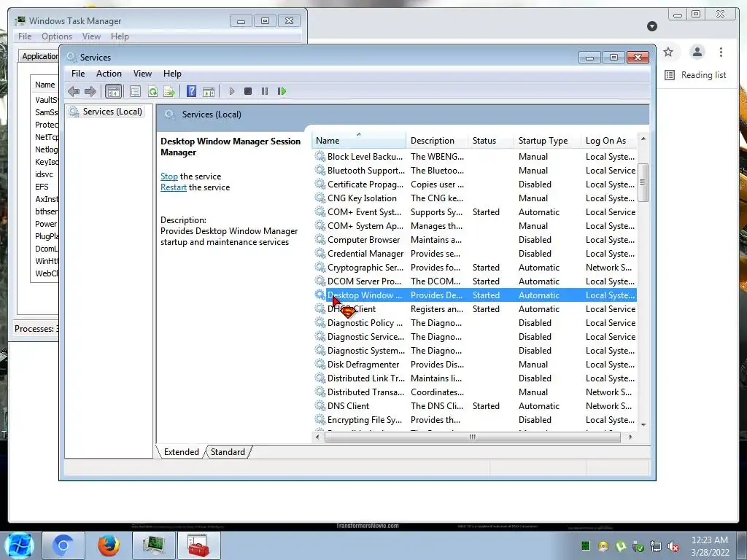This screenshot has width=747, height=560.
Task: Click the Forward arrow in Services toolbar
Action: (90, 91)
